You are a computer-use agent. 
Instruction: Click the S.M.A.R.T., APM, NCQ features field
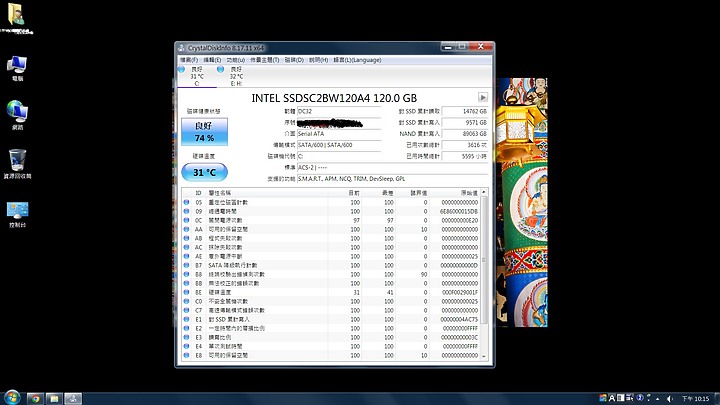pyautogui.click(x=392, y=179)
